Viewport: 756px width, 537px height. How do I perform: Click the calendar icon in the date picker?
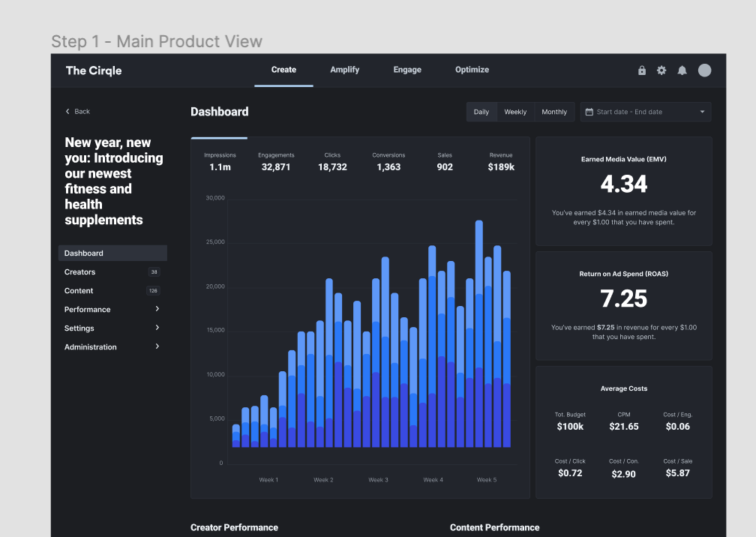[589, 111]
